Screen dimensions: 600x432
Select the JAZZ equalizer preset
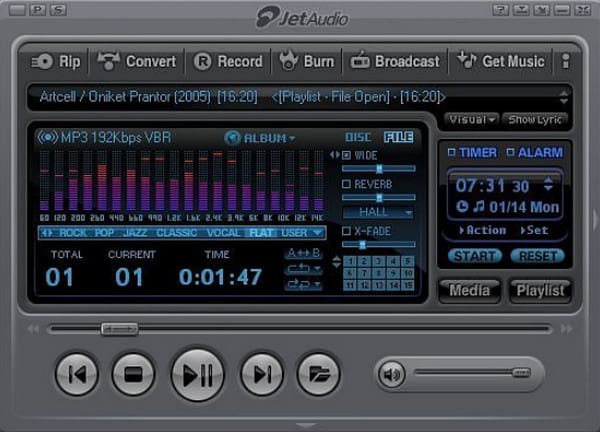pyautogui.click(x=135, y=233)
